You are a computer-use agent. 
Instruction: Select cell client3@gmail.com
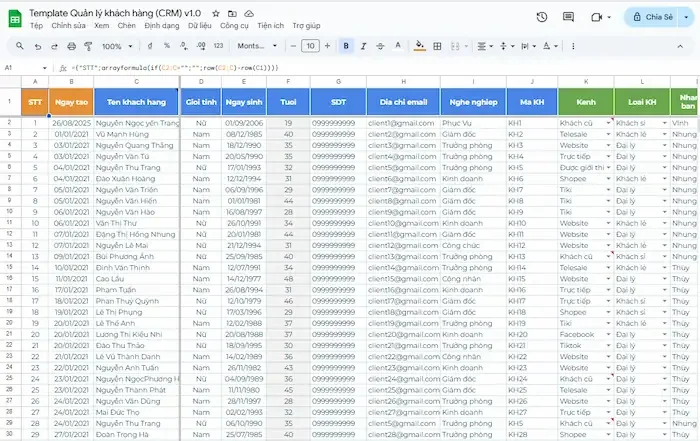(403, 145)
